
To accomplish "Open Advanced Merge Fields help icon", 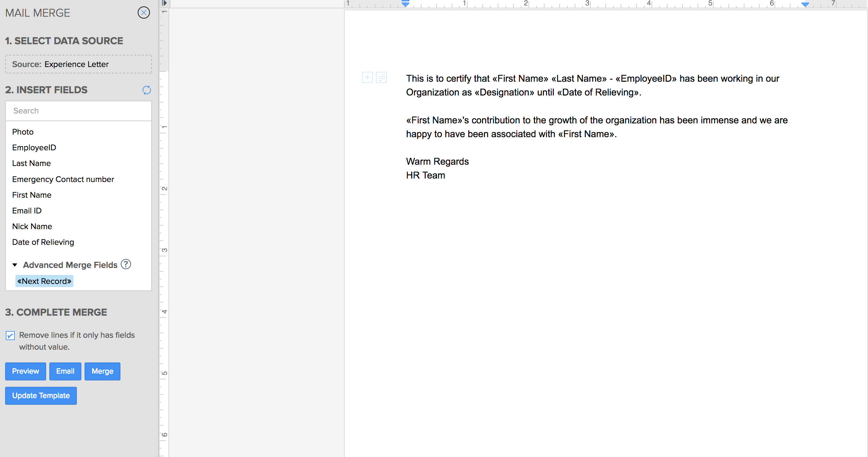I will (126, 264).
